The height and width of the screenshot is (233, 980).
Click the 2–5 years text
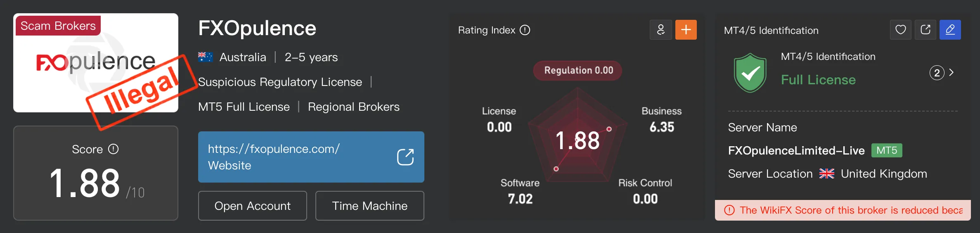click(311, 57)
